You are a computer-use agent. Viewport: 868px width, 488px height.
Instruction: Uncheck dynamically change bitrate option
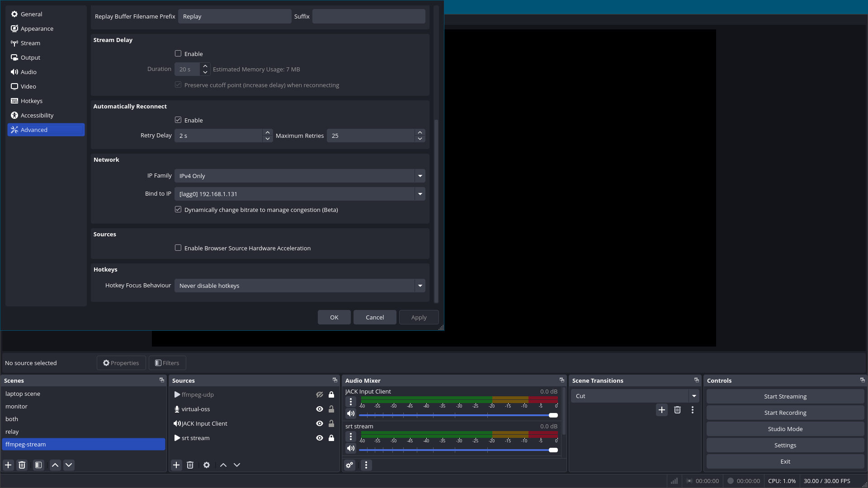tap(178, 210)
